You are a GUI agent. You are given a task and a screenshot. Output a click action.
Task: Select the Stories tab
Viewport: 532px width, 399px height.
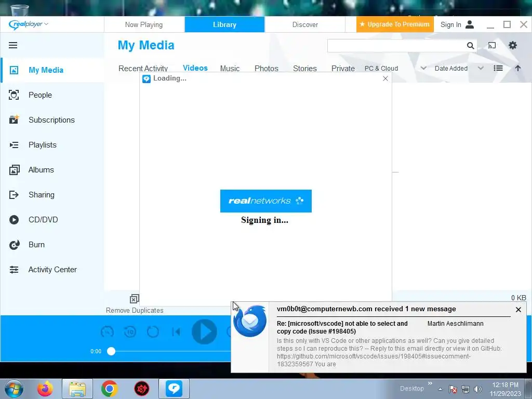[304, 68]
